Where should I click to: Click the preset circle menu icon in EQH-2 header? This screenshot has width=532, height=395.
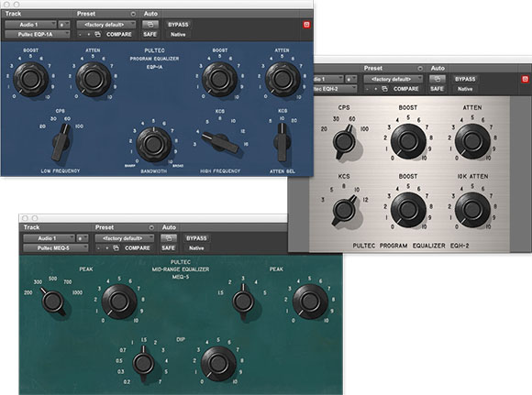420,69
